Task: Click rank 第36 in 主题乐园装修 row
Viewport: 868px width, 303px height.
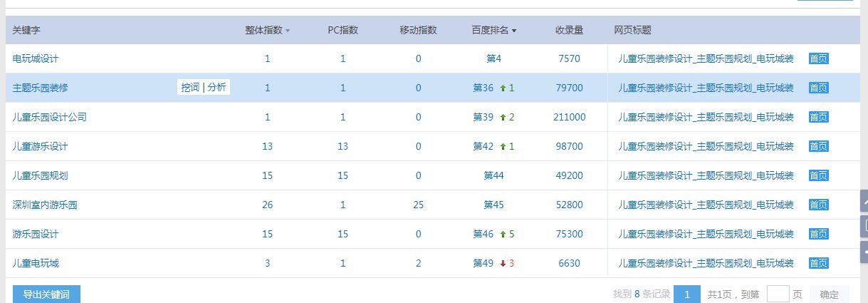Action: [483, 88]
